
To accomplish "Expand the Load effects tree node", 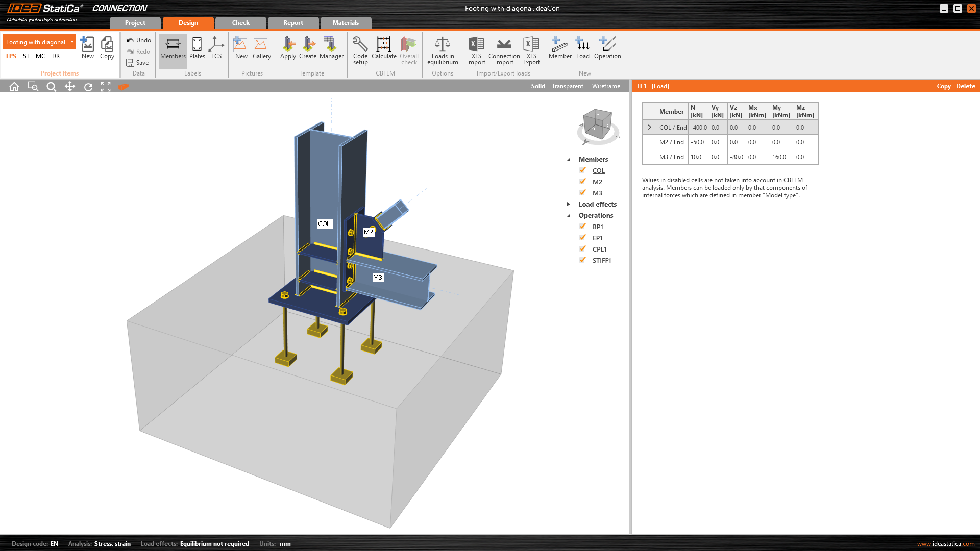I will point(569,204).
